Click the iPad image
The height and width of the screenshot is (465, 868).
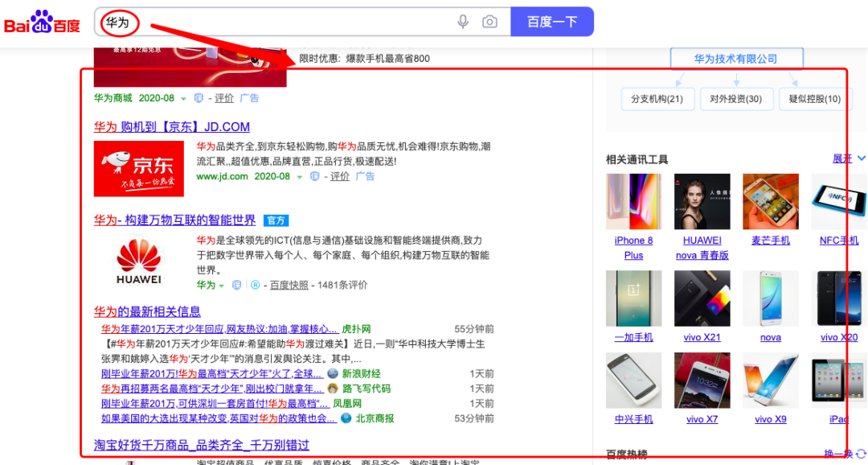pyautogui.click(x=839, y=381)
